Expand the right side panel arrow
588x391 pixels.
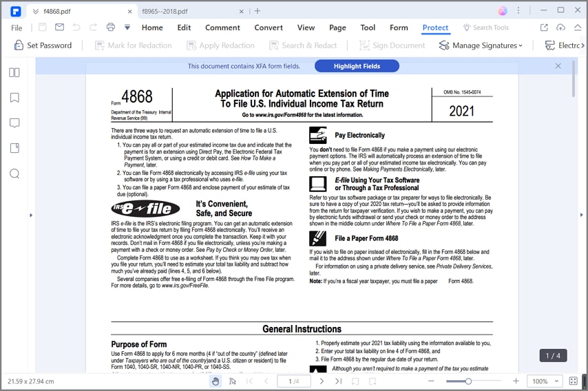(582, 215)
